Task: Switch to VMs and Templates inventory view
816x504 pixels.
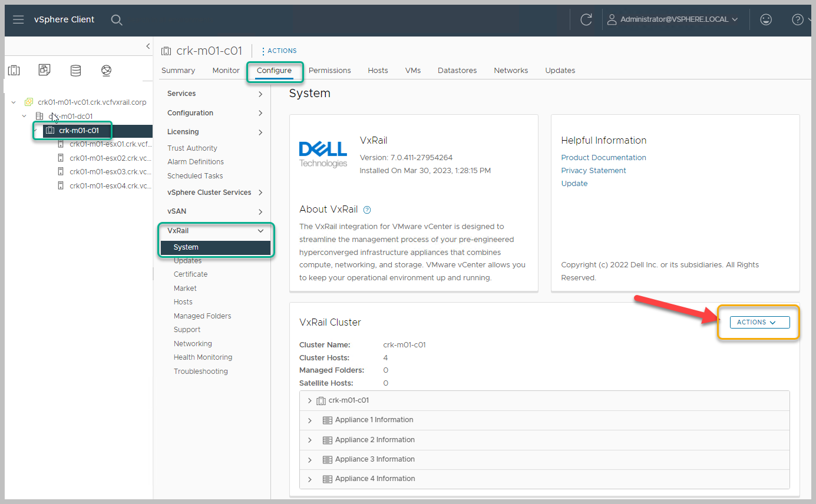Action: pyautogui.click(x=45, y=71)
